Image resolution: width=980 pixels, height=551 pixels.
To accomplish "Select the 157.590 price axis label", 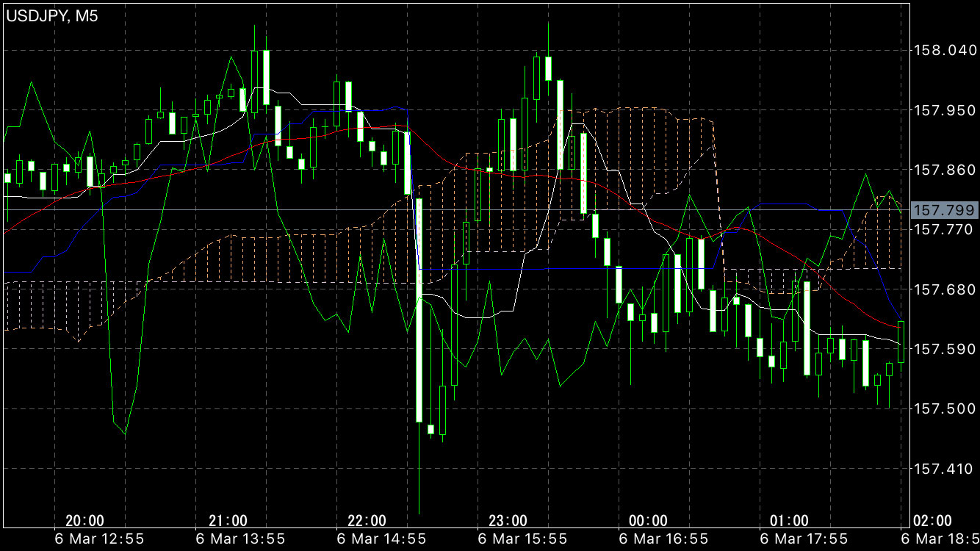I will (x=943, y=349).
